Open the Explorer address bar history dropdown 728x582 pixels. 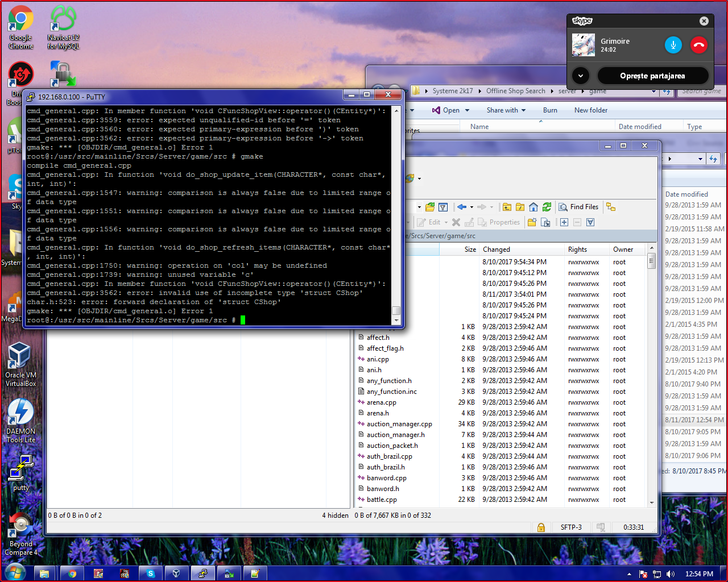point(654,91)
